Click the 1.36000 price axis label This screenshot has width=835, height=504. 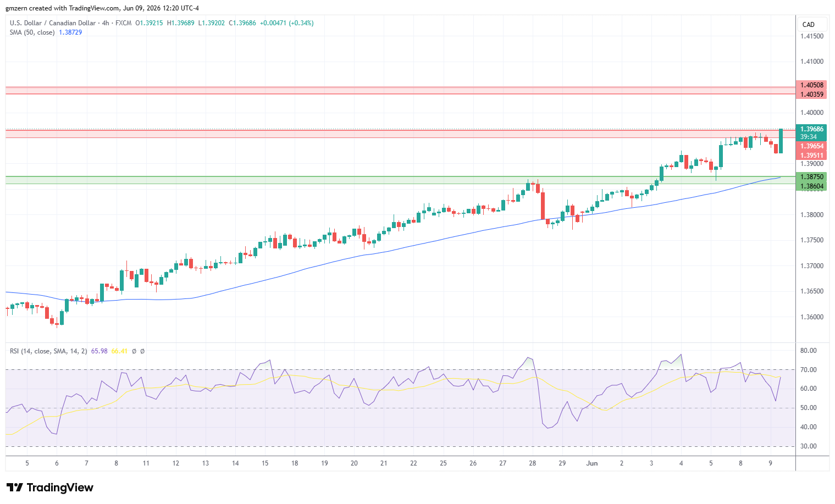pos(812,317)
